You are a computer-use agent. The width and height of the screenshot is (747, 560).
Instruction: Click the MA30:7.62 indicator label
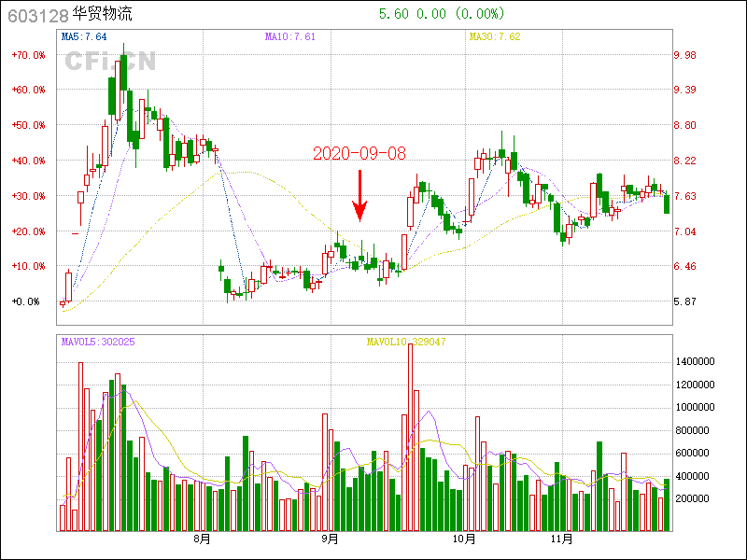(495, 36)
